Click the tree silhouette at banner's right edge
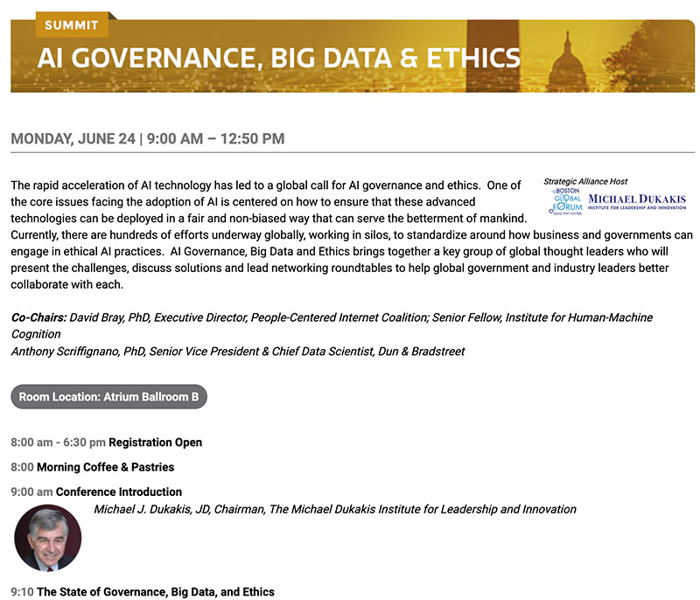The width and height of the screenshot is (700, 600). click(652, 56)
